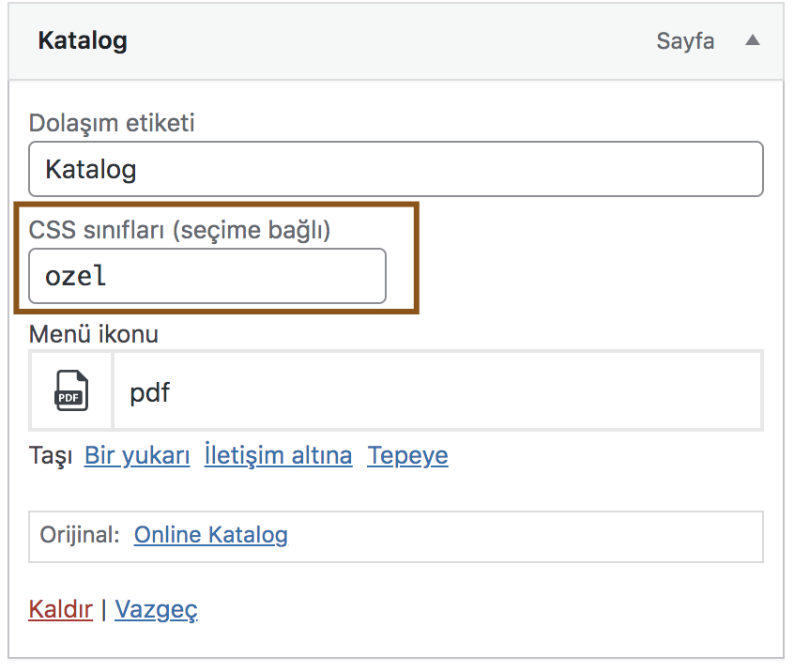The width and height of the screenshot is (794, 672).
Task: Click the PDF file icon
Action: (x=71, y=390)
